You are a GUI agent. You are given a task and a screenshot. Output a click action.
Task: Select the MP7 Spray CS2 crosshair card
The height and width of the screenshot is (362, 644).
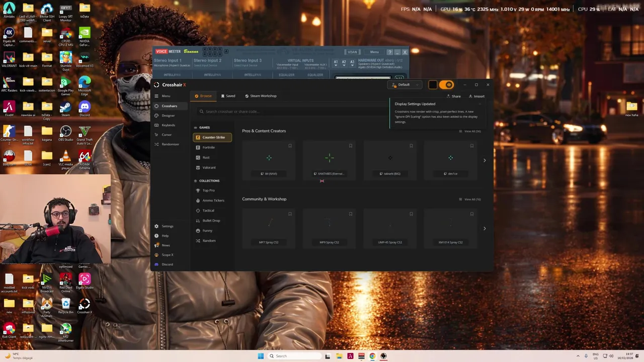tap(269, 229)
